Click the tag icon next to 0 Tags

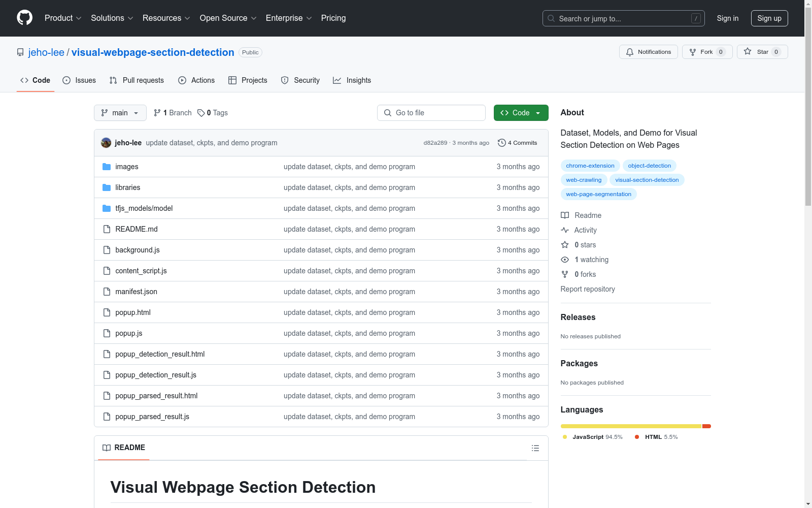click(x=201, y=113)
